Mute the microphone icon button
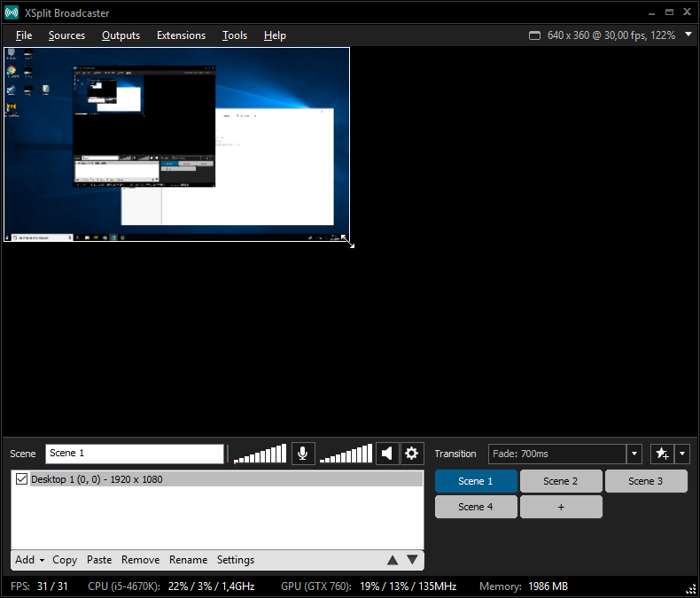Screen dimensions: 700x598 tap(303, 454)
